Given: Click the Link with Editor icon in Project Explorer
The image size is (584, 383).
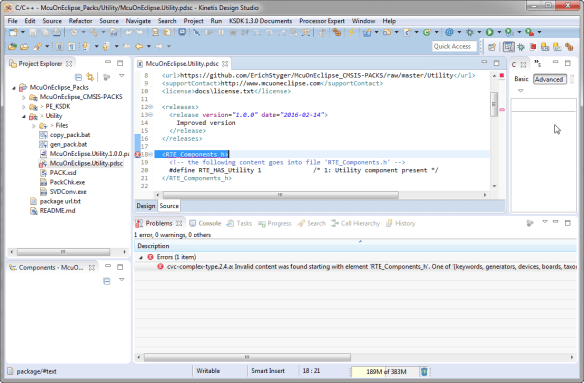Looking at the screenshot, I should [x=90, y=77].
